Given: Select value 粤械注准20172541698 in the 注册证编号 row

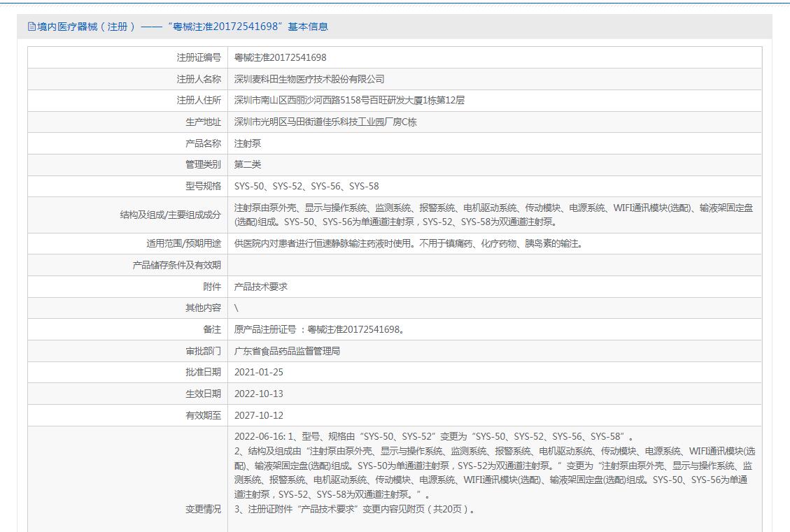Looking at the screenshot, I should 280,57.
